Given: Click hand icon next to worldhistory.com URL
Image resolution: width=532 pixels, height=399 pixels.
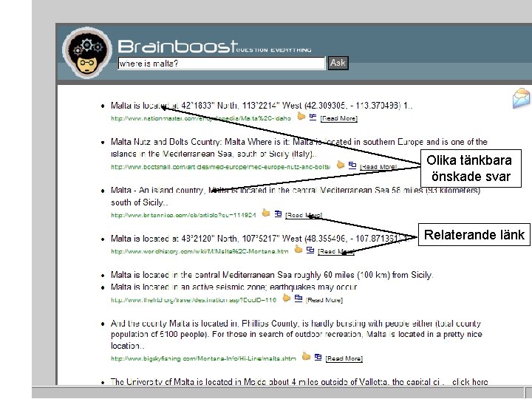Looking at the screenshot, I should (299, 250).
